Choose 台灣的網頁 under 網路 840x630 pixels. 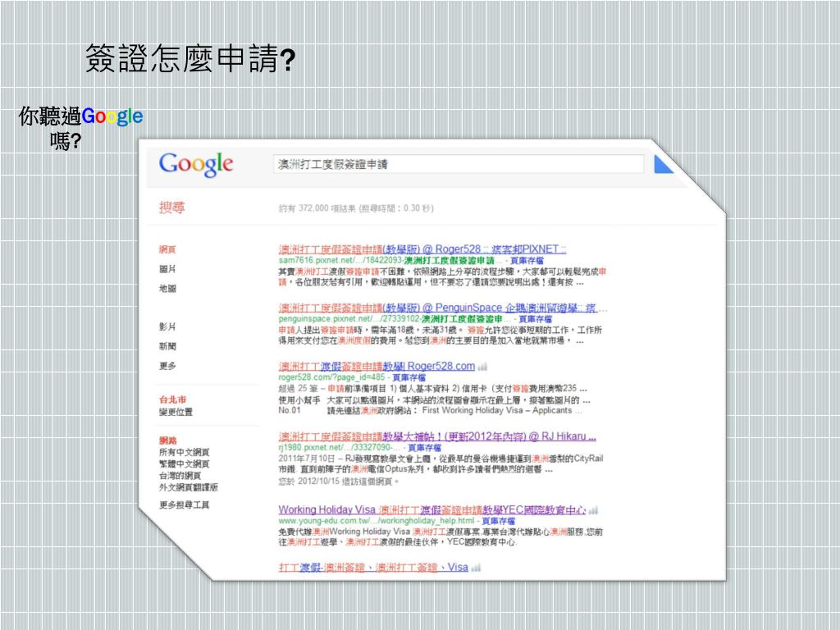tap(180, 476)
